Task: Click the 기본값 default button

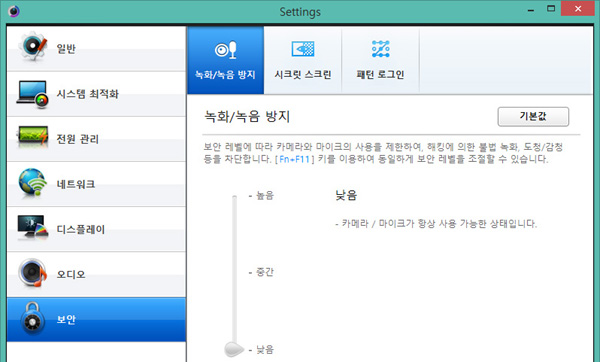Action: [533, 116]
